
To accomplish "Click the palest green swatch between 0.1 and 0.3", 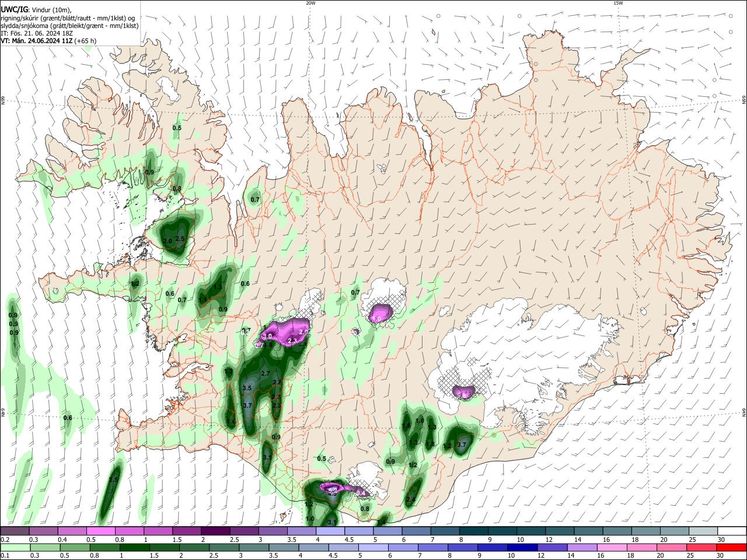I will coord(15,547).
